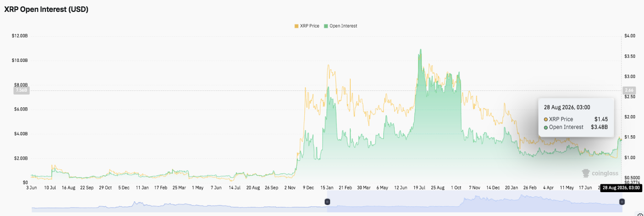Click the $12.00B left axis label

20,36
